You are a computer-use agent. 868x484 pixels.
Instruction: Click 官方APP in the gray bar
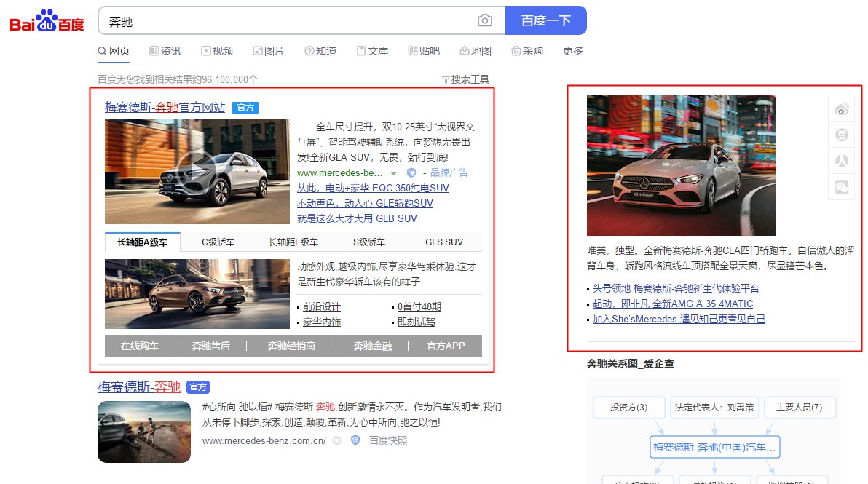pos(446,346)
